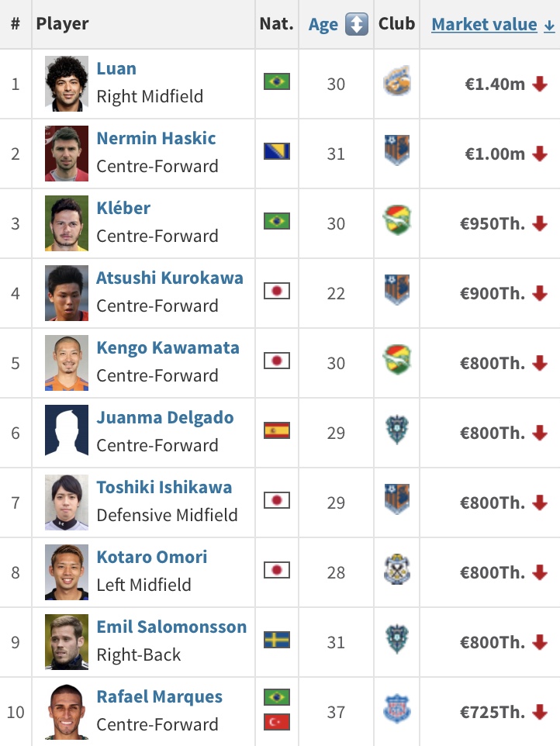The height and width of the screenshot is (746, 560).
Task: Open Toshiki Ishikawa's profile link
Action: [164, 488]
